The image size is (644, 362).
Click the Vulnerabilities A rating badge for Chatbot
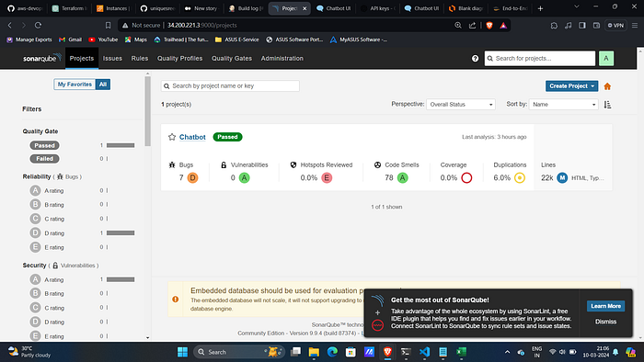245,178
